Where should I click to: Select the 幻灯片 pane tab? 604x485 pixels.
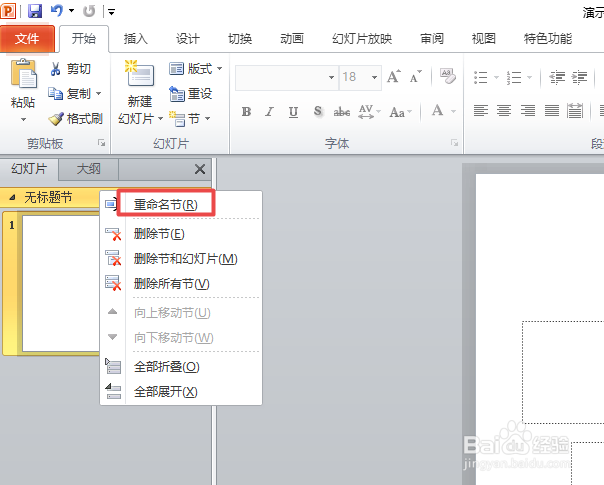point(29,169)
